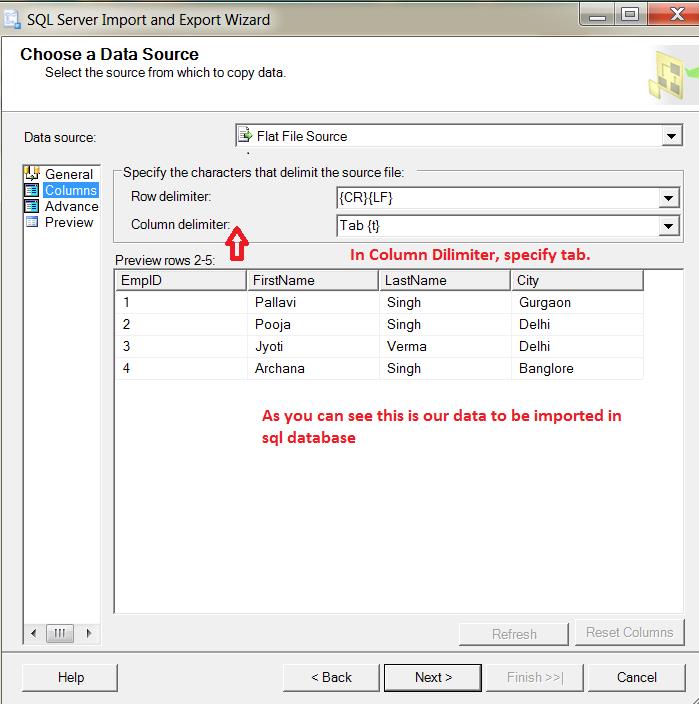
Task: Expand the Row delimiter dropdown
Action: (669, 199)
